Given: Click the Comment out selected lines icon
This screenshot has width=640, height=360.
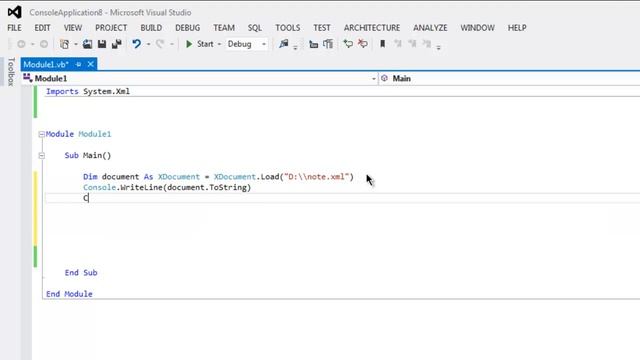Looking at the screenshot, I should click(x=348, y=44).
